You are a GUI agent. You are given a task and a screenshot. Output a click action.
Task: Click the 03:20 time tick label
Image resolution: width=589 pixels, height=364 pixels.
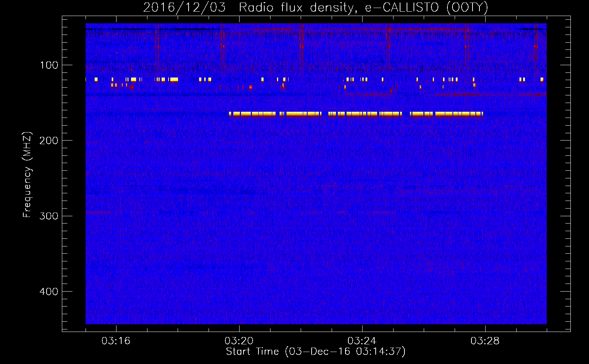tap(239, 341)
